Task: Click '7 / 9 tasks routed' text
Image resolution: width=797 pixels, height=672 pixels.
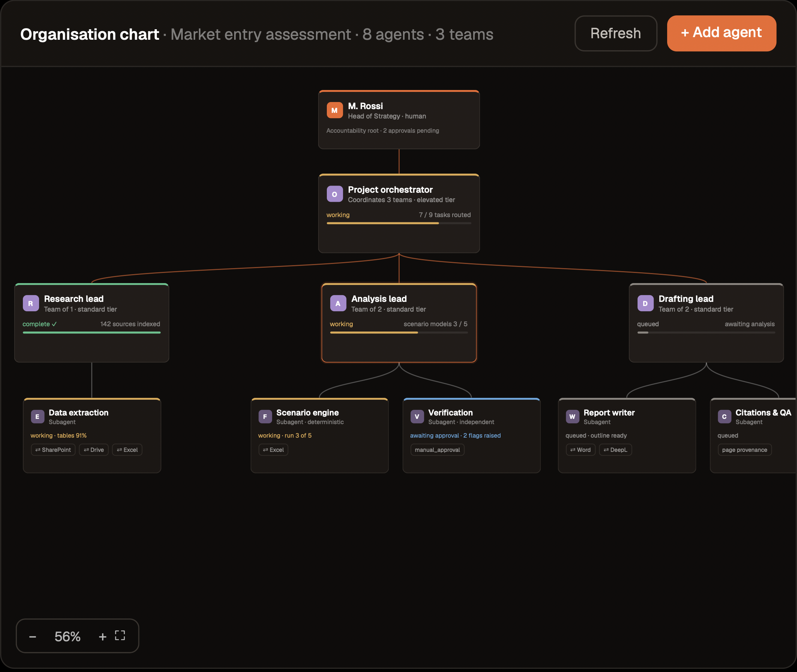Action: tap(444, 215)
